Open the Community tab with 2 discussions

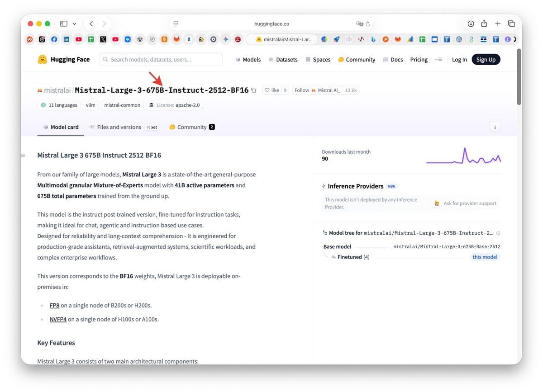192,127
